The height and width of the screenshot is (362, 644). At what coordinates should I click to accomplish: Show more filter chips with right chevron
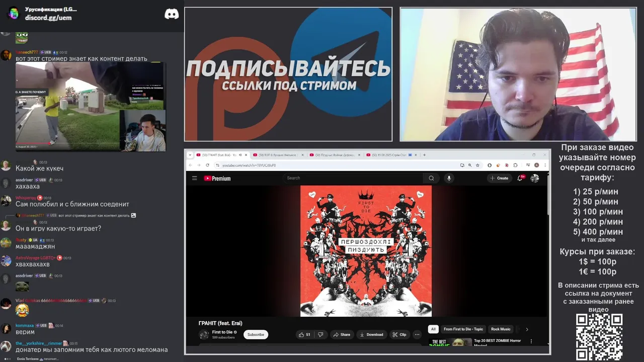[527, 329]
